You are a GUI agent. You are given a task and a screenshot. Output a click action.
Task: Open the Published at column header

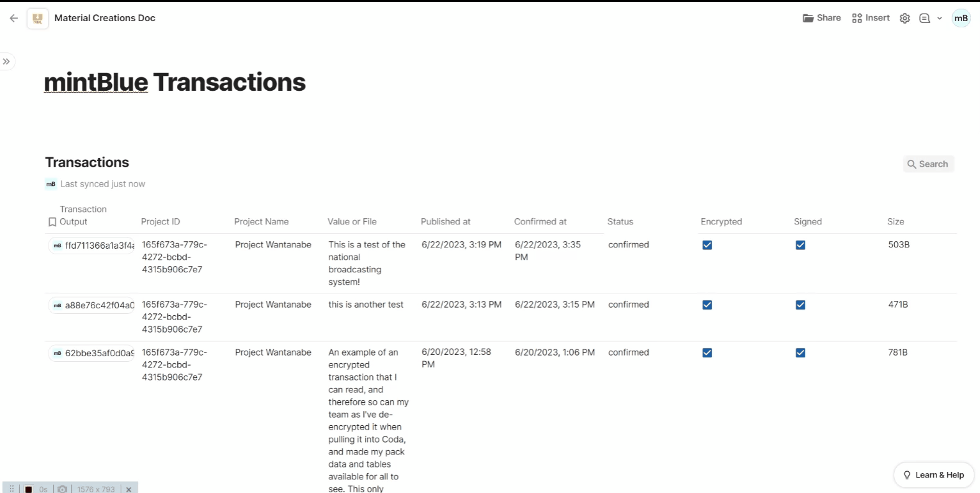click(x=445, y=222)
